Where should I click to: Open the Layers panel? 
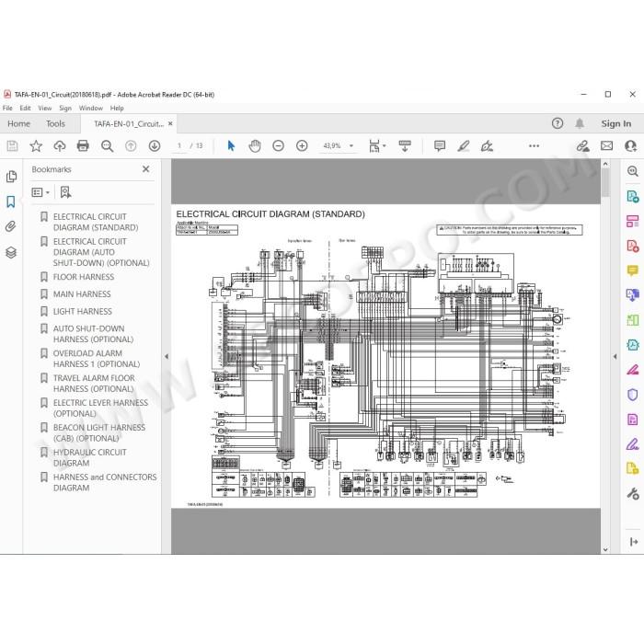point(11,252)
